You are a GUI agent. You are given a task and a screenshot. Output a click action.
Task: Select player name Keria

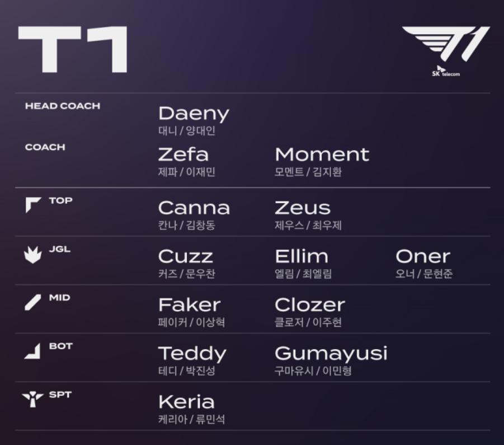(186, 402)
